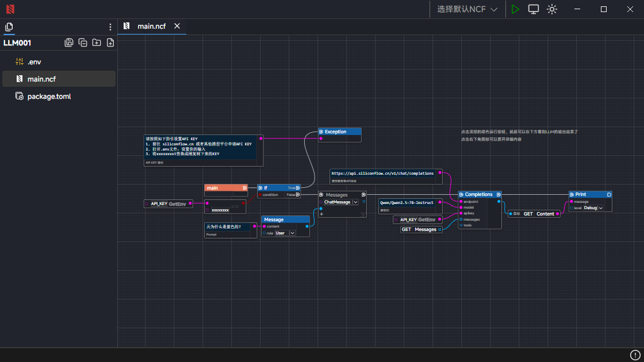Run the flow with green play button

tap(515, 9)
